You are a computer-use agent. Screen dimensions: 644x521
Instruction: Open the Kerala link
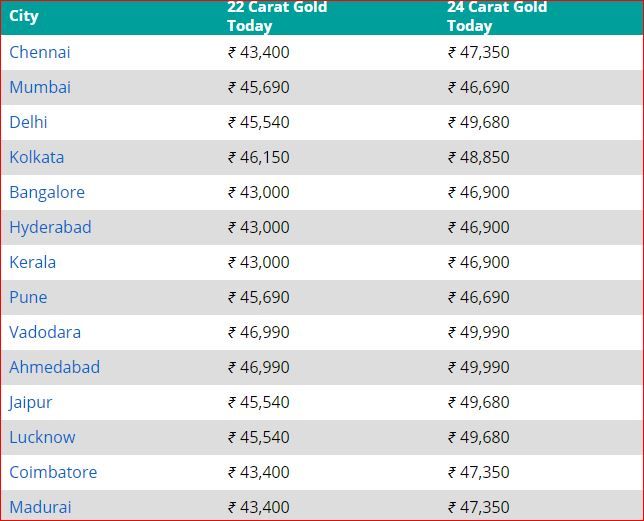tap(32, 262)
